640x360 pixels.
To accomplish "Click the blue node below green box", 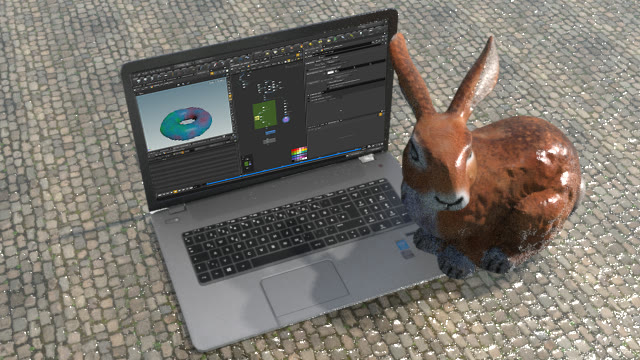I will pos(270,132).
